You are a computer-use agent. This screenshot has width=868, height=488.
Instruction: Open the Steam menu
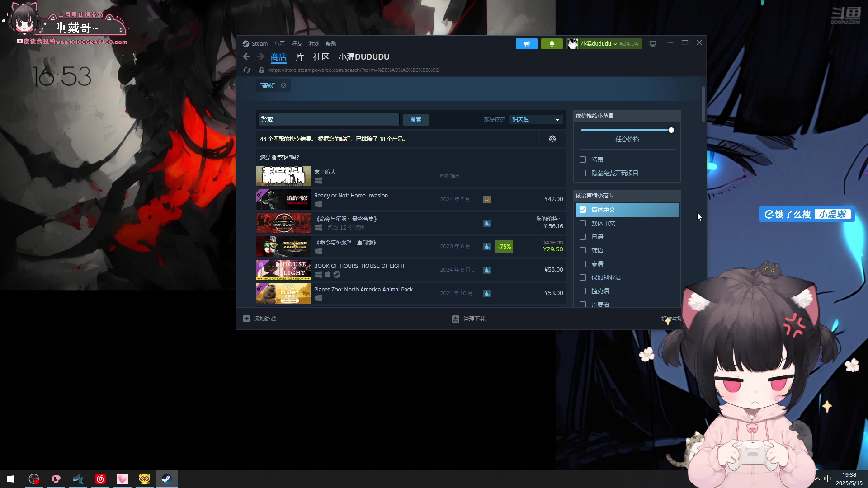[259, 44]
